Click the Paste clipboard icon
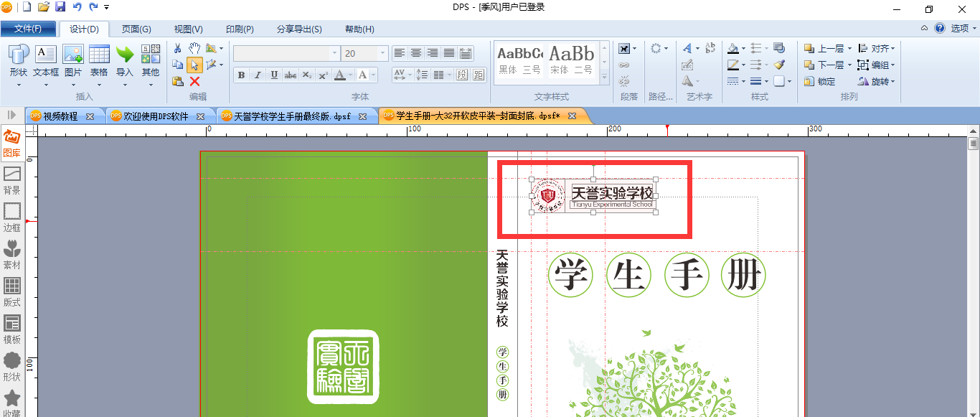This screenshot has width=980, height=417. click(x=177, y=81)
